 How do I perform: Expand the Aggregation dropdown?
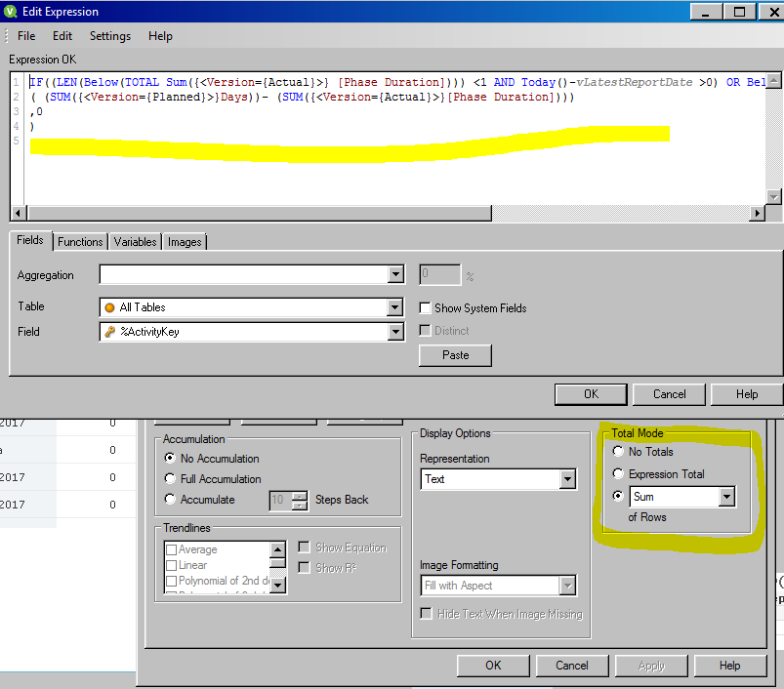click(x=395, y=274)
